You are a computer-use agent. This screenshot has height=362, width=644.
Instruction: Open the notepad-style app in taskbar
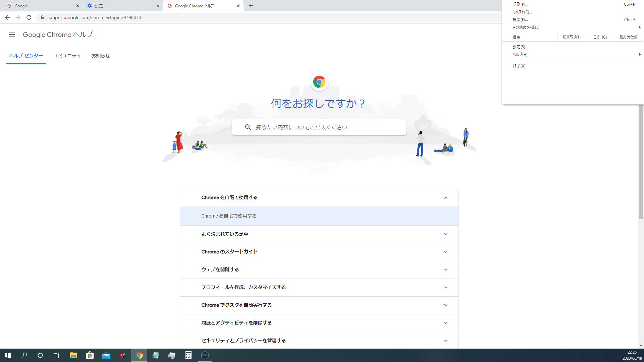pyautogui.click(x=156, y=355)
